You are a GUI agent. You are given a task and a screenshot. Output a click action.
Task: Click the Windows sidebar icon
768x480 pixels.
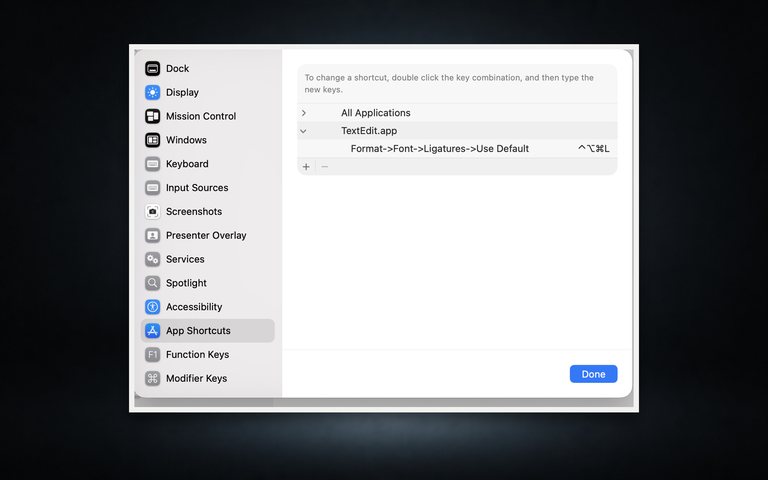click(152, 140)
